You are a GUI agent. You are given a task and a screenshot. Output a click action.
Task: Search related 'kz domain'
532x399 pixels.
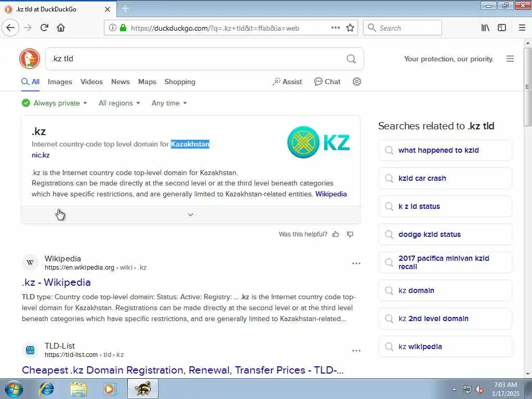click(445, 290)
